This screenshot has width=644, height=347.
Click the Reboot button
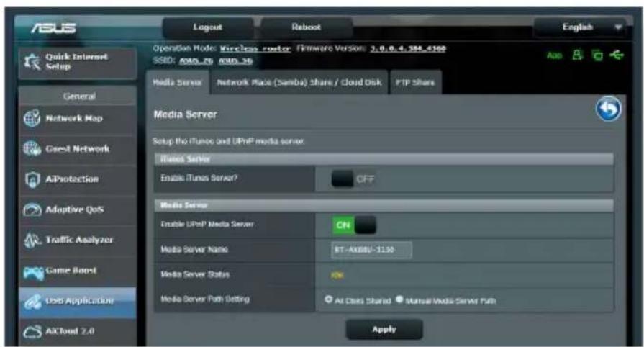pyautogui.click(x=306, y=27)
